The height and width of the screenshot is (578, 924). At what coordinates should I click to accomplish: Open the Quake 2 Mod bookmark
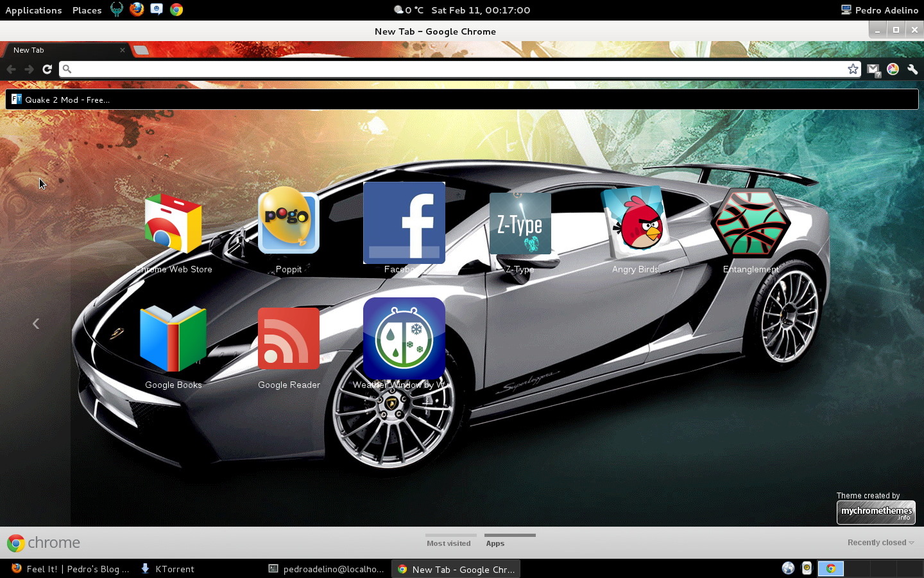pos(60,100)
